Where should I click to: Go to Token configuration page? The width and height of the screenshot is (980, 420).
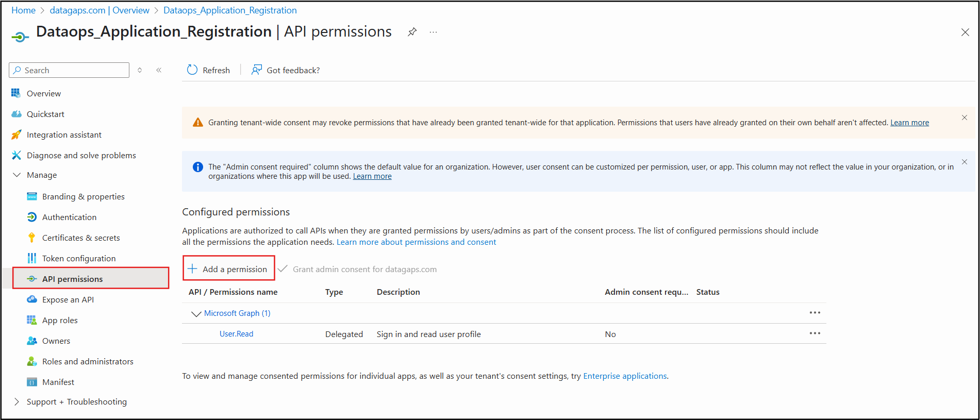79,258
